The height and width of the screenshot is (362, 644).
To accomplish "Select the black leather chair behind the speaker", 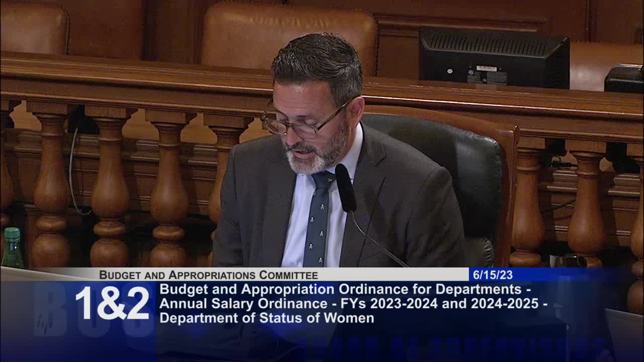I will pos(478,166).
